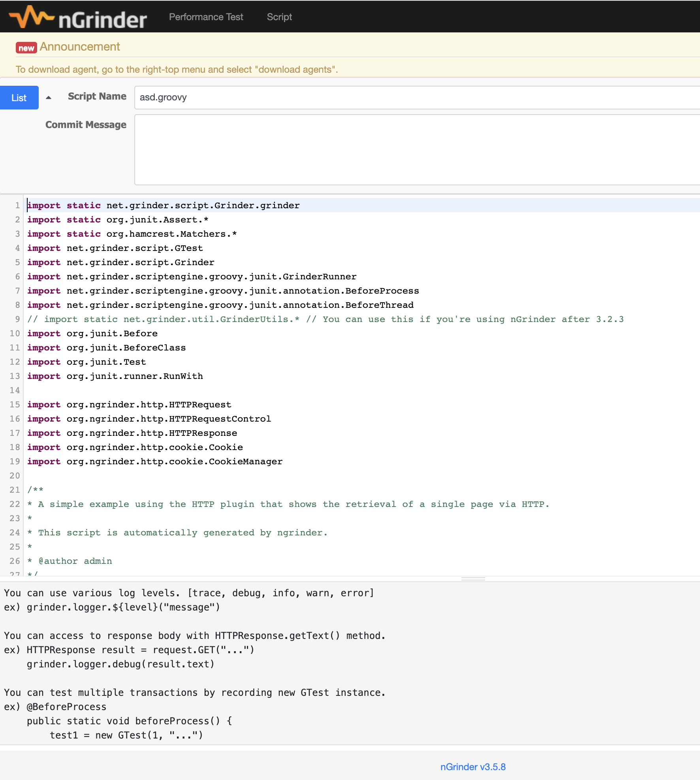Image resolution: width=700 pixels, height=780 pixels.
Task: Click the HTTPResponse.getText() tip line
Action: (195, 636)
